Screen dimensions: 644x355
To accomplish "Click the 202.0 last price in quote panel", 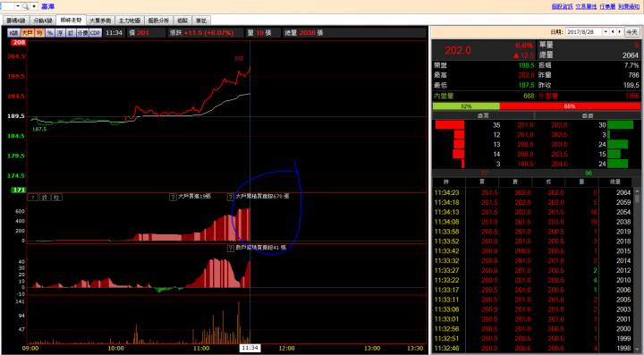I will [458, 50].
